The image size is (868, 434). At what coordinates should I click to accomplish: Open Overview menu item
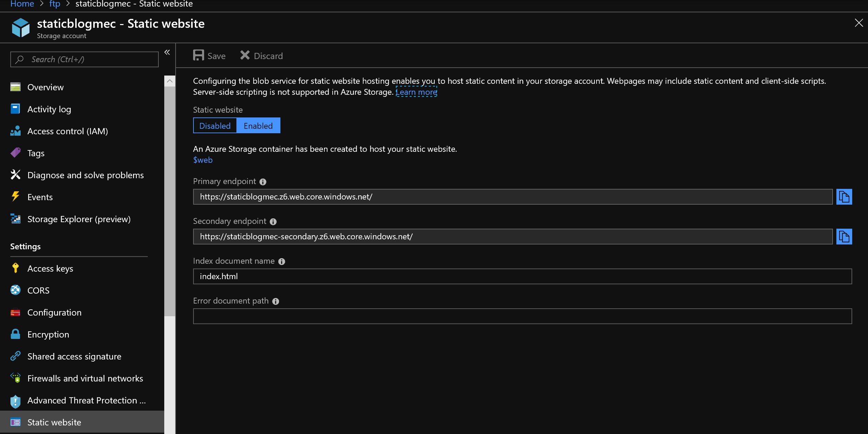pyautogui.click(x=82, y=87)
